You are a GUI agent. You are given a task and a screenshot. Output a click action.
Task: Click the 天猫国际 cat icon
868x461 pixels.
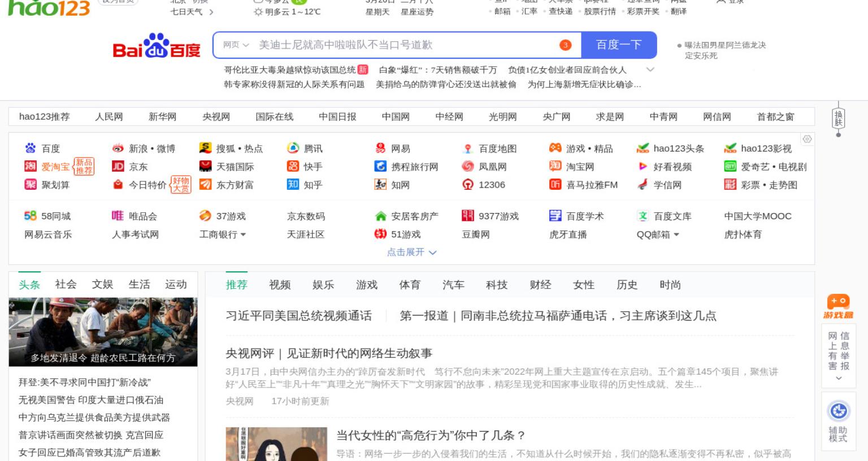tap(205, 167)
